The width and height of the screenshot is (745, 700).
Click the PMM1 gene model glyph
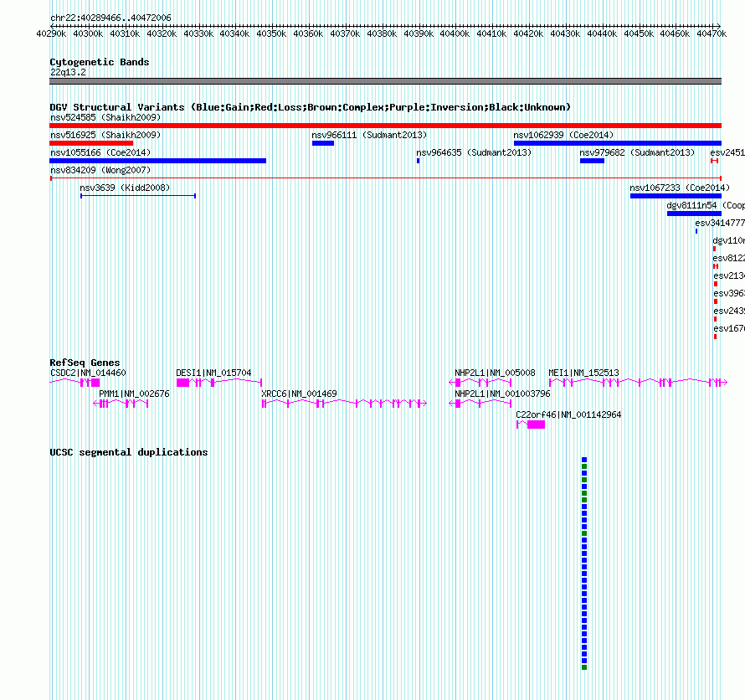(x=121, y=404)
